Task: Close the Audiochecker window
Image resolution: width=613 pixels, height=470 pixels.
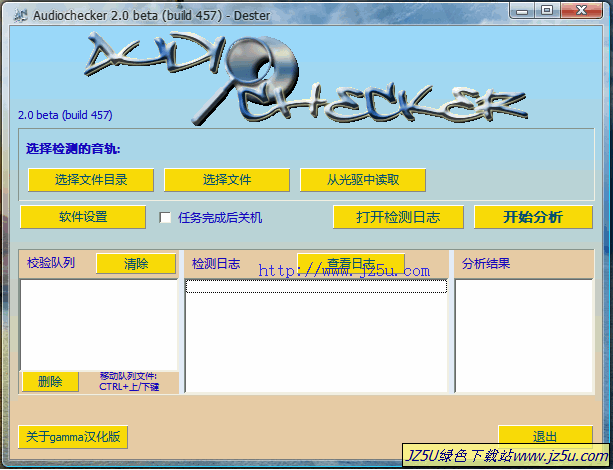Action: click(x=581, y=11)
